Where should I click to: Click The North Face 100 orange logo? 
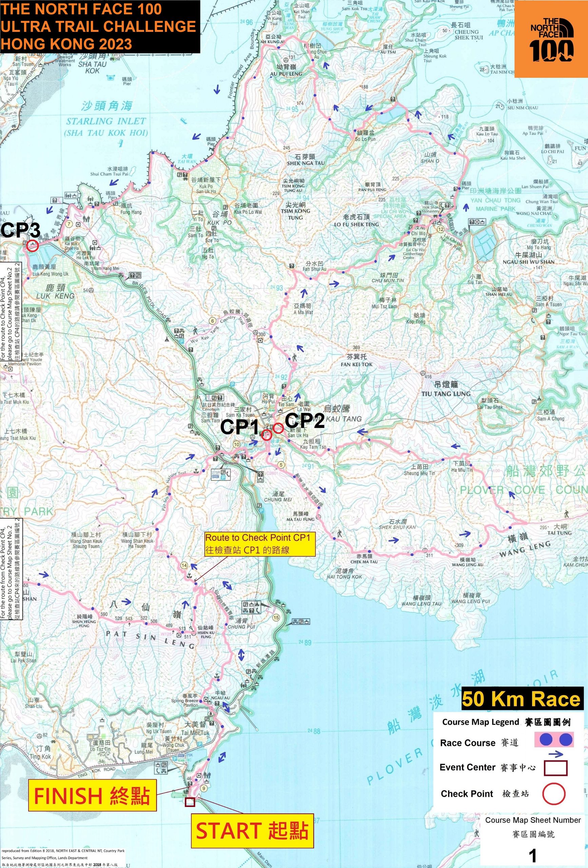tap(551, 39)
